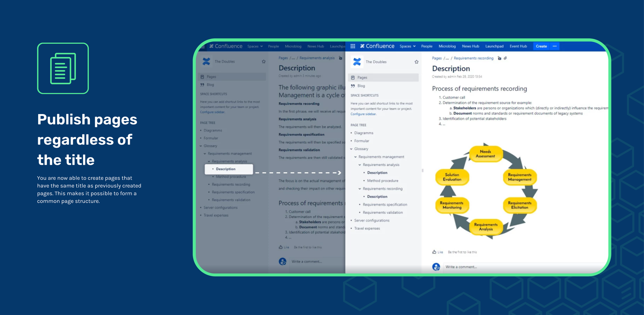Open Formular in right page tree
The height and width of the screenshot is (315, 644).
point(362,141)
